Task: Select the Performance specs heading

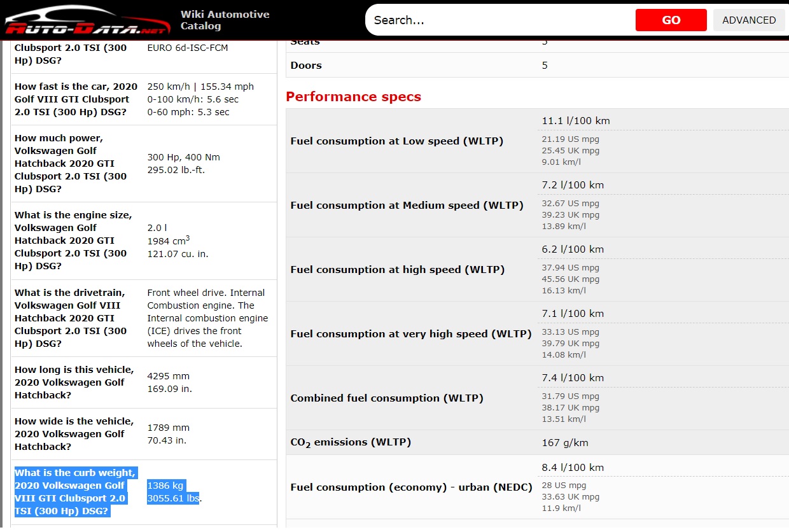Action: [353, 97]
